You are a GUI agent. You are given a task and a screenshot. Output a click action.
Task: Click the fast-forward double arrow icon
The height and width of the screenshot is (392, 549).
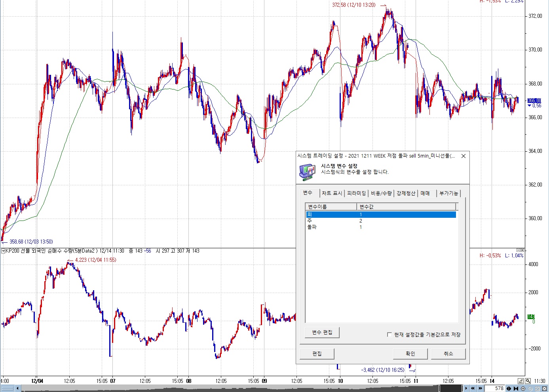[x=480, y=388]
